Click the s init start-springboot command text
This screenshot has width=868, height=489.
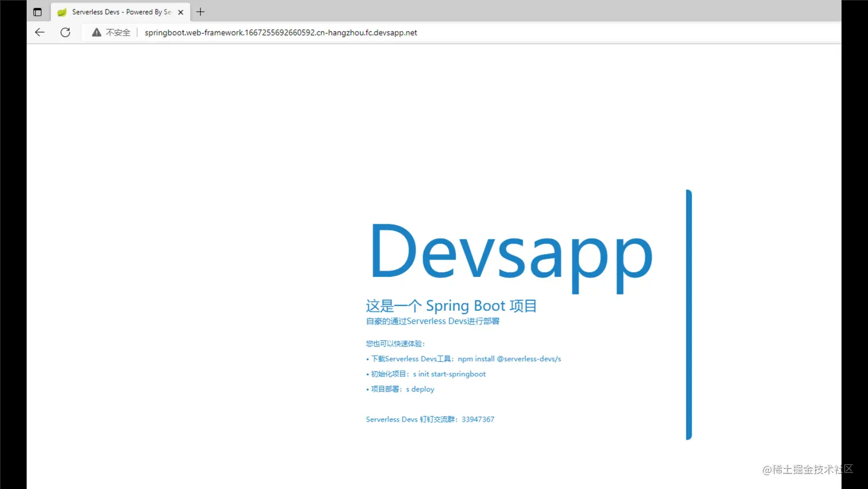click(449, 374)
